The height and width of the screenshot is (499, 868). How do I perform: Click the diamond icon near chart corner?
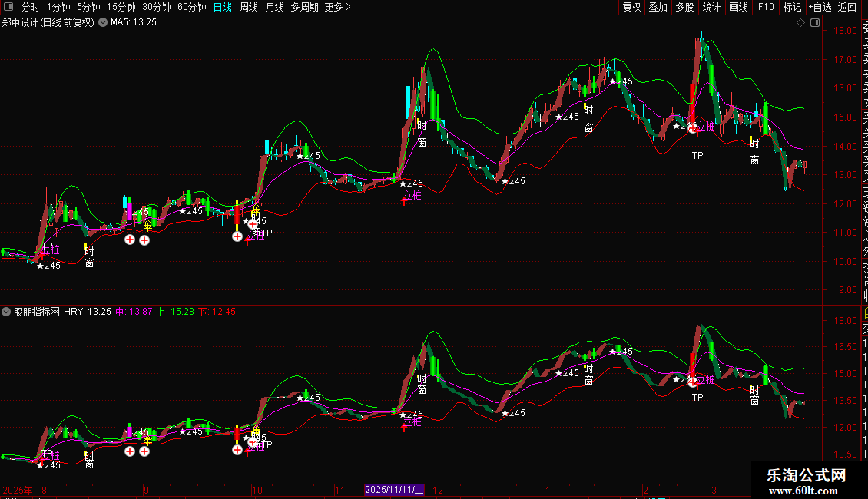[800, 23]
